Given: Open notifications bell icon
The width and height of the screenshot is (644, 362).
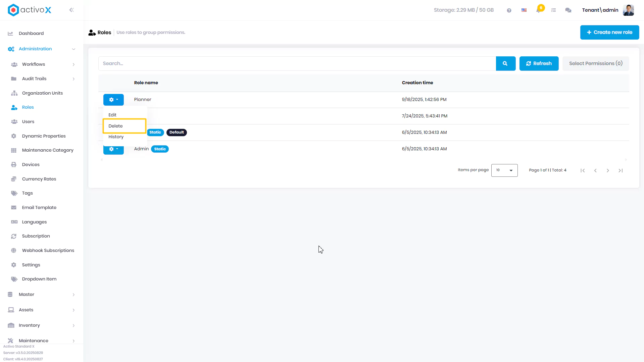Looking at the screenshot, I should 538,10.
